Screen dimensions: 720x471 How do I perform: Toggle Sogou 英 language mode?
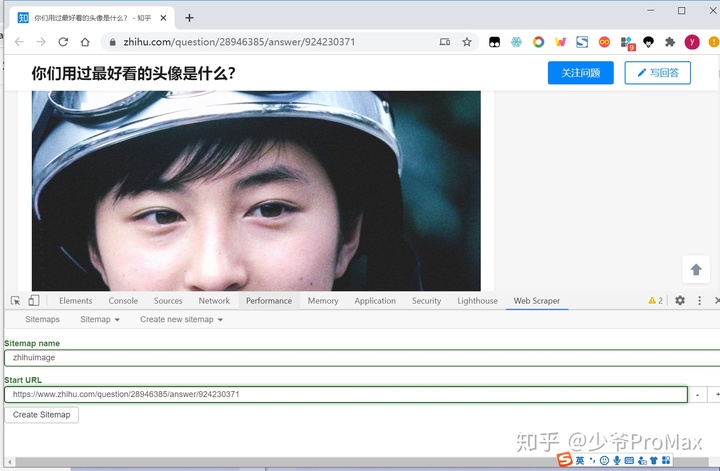point(580,460)
